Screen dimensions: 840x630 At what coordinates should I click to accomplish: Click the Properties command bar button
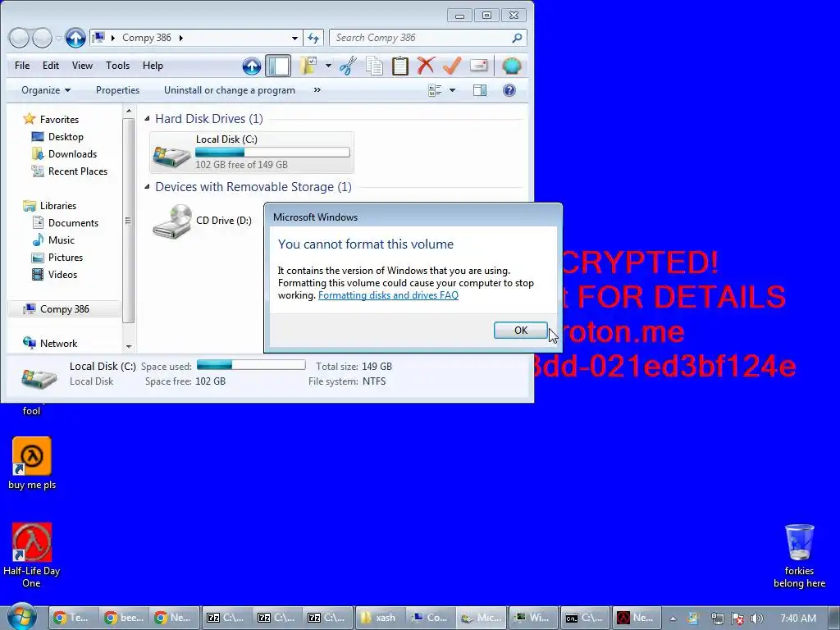click(117, 90)
